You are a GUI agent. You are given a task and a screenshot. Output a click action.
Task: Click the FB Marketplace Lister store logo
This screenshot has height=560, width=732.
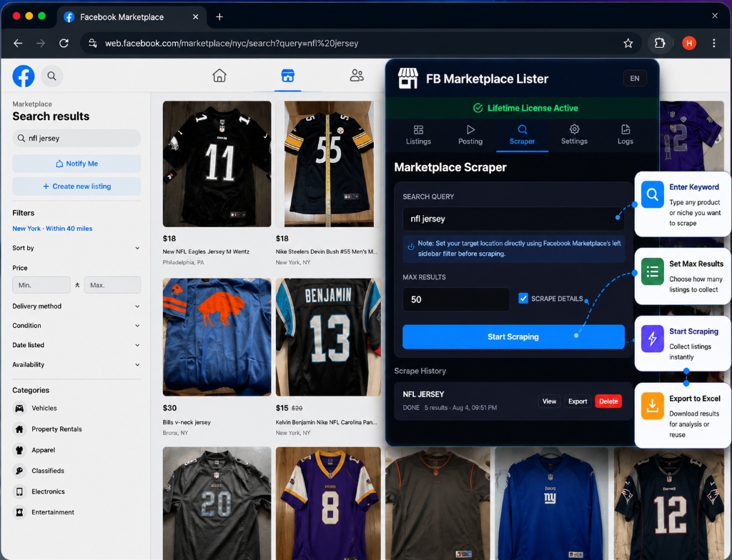coord(407,79)
